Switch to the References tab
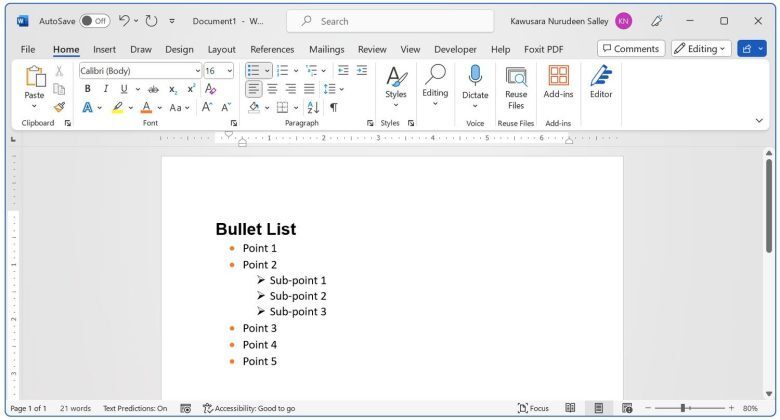The image size is (780, 420). (x=272, y=49)
